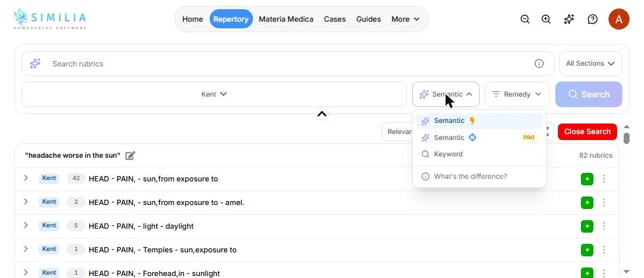Click the "82 rubrics" count text
This screenshot has width=644, height=278.
click(595, 156)
